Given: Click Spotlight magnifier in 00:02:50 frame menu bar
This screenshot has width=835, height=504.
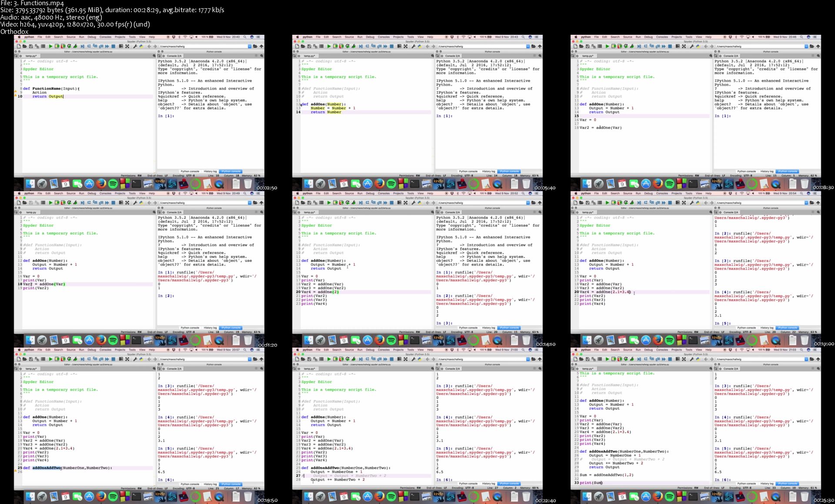Looking at the screenshot, I should (x=245, y=37).
